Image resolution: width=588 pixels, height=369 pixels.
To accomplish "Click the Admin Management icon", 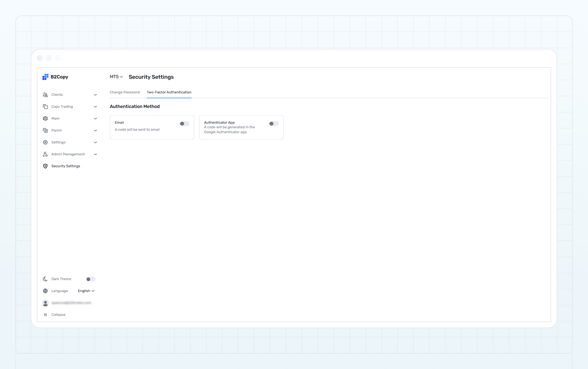I will (x=45, y=154).
